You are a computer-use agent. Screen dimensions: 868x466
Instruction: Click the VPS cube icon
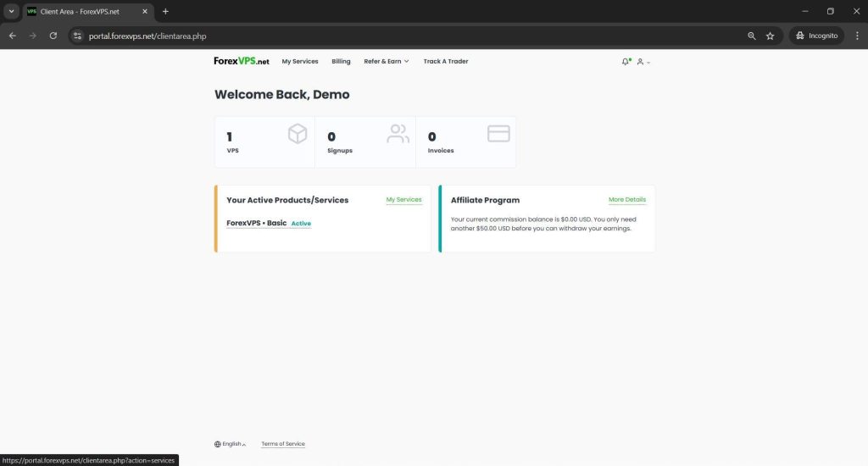(x=298, y=133)
